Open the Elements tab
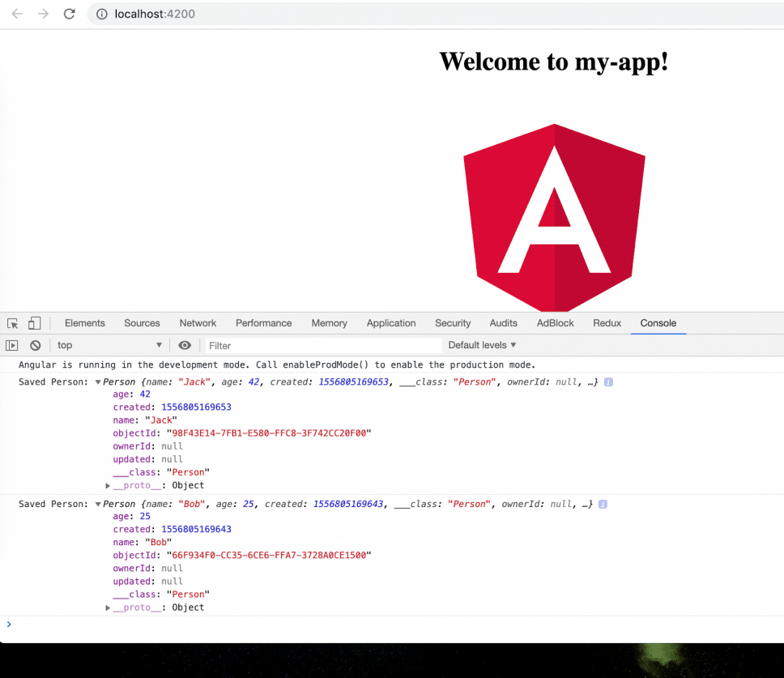Screen dimensions: 784x678 pos(85,323)
